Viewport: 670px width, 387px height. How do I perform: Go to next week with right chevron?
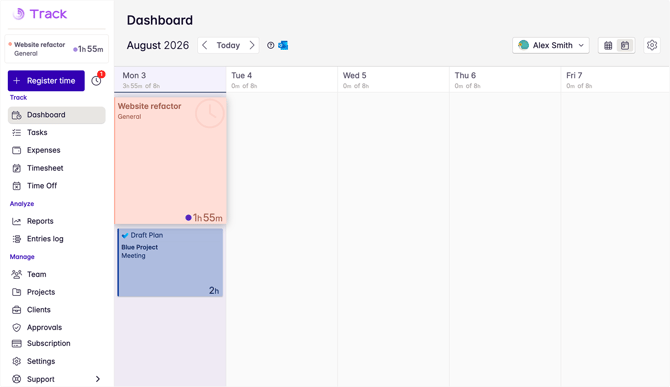click(x=252, y=45)
